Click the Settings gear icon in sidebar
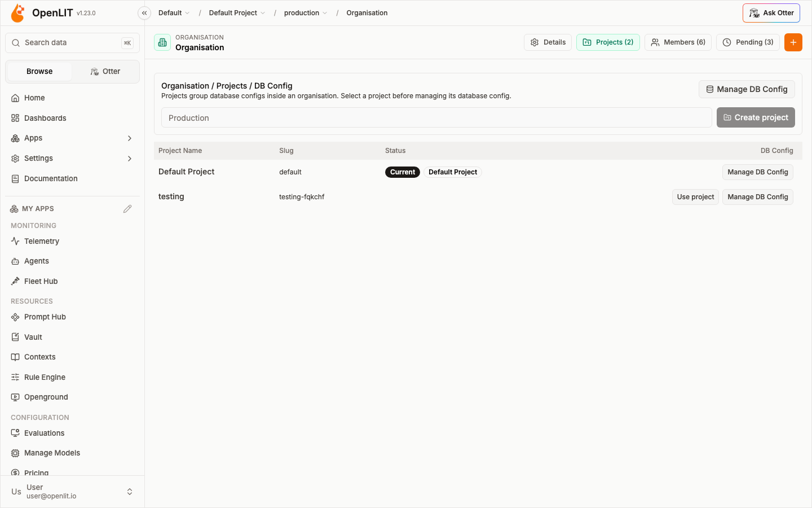 tap(15, 159)
